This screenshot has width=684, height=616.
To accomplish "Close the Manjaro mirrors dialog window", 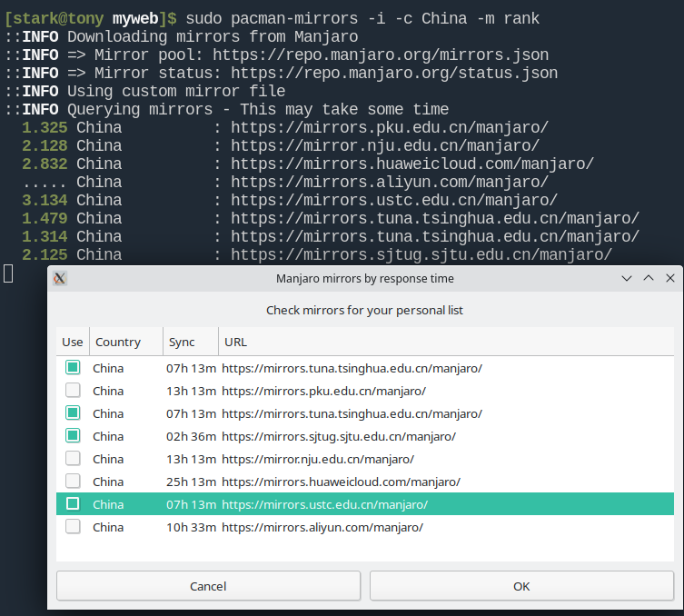I will pyautogui.click(x=670, y=278).
